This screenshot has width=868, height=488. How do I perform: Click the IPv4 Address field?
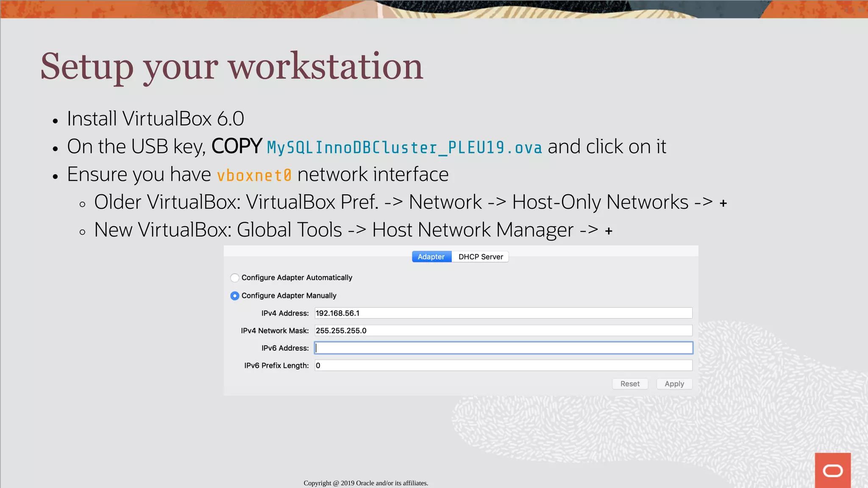[504, 313]
